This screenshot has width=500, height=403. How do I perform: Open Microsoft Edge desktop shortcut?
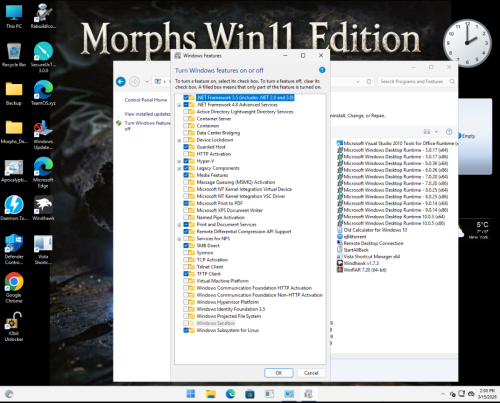tap(43, 173)
